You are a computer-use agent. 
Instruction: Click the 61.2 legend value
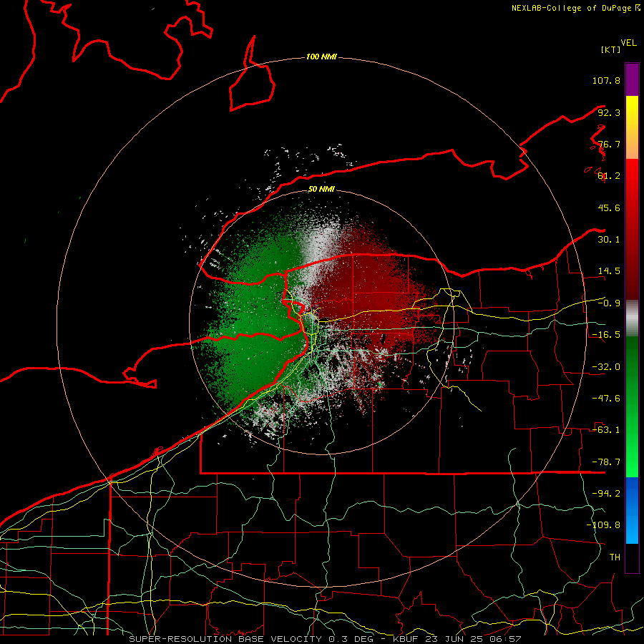[609, 176]
